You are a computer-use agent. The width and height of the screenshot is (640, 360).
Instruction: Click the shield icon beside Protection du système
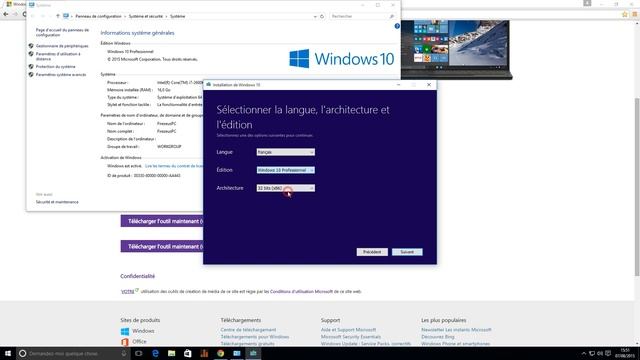pos(31,66)
